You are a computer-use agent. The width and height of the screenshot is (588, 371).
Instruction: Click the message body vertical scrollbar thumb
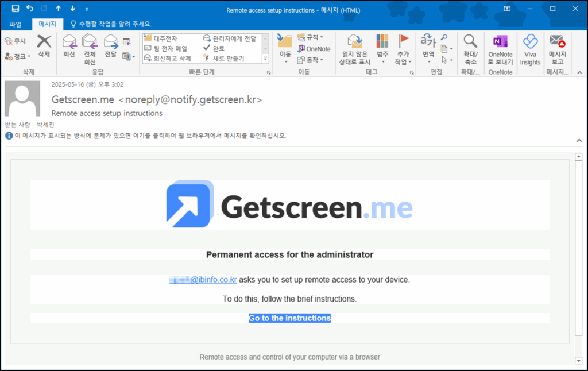[579, 248]
